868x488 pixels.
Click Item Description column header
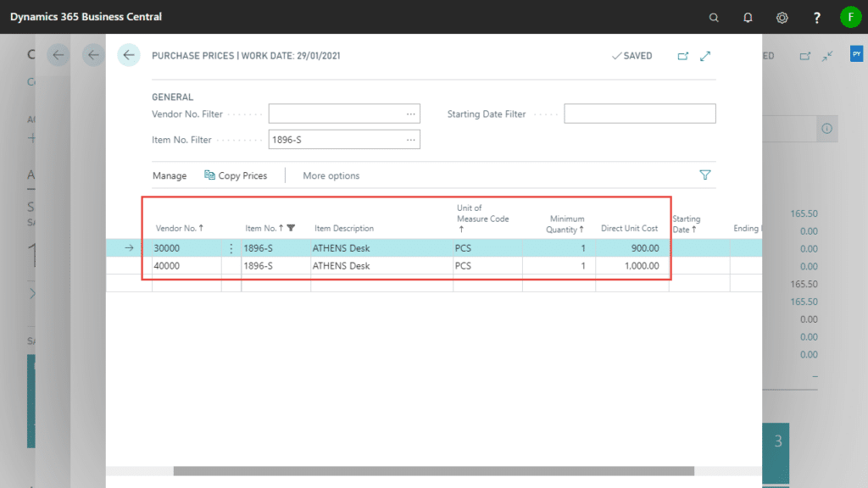coord(344,228)
